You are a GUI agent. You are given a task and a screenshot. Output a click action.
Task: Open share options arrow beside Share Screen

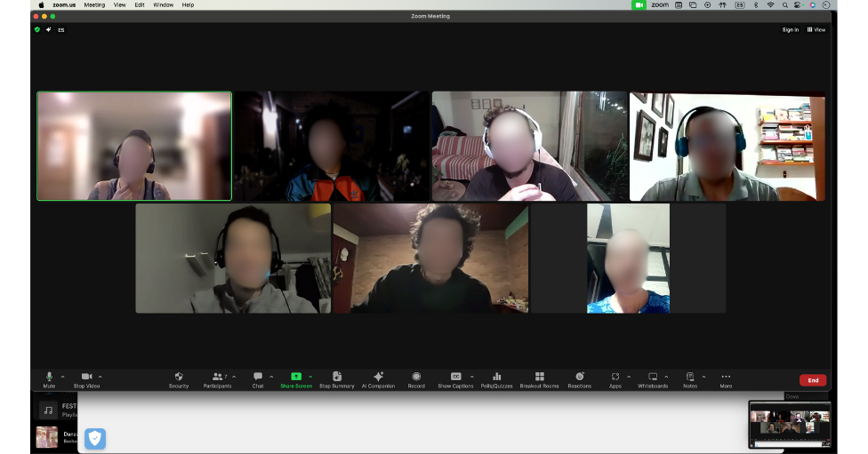coord(310,377)
